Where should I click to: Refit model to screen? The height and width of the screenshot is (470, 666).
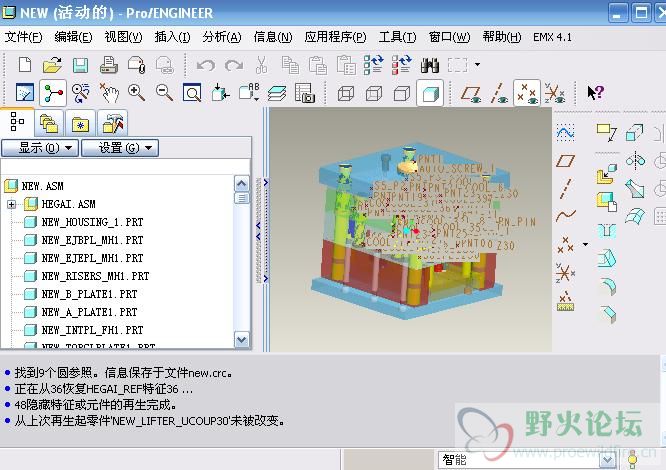pos(192,92)
